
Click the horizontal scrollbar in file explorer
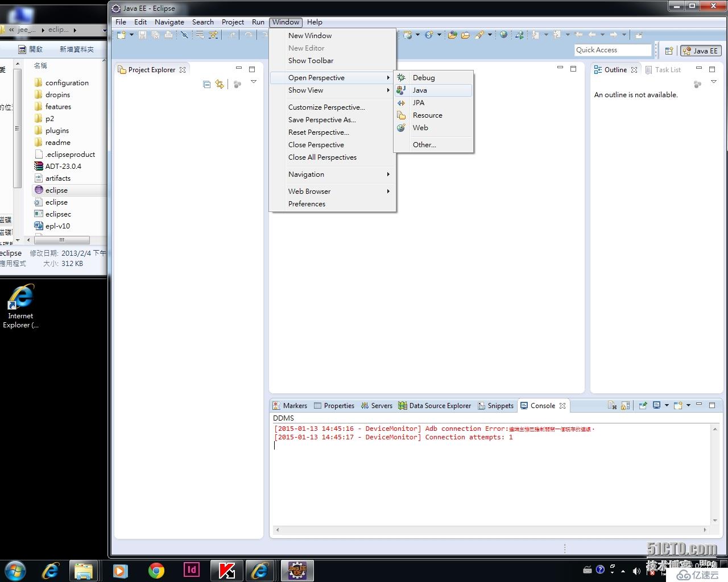[61, 240]
